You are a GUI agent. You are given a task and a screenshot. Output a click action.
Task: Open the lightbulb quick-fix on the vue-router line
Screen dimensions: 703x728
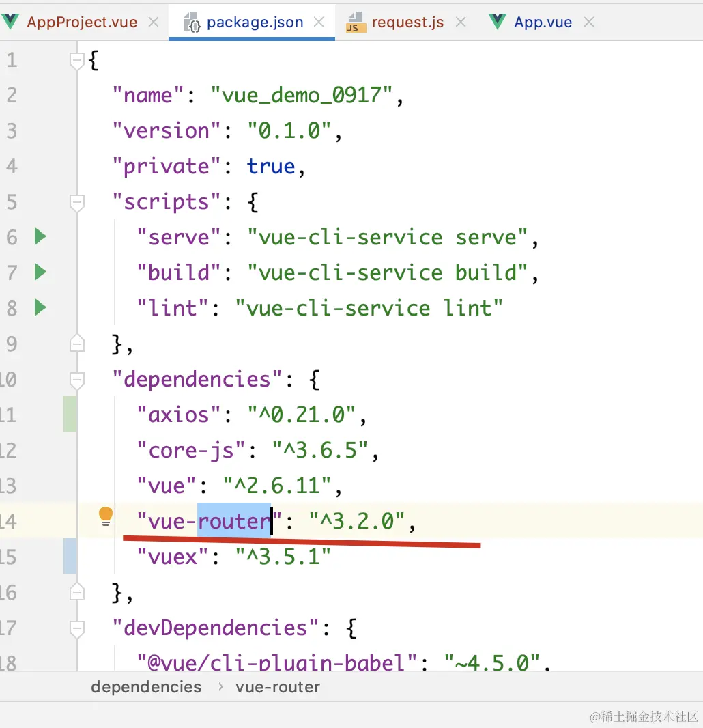click(106, 516)
